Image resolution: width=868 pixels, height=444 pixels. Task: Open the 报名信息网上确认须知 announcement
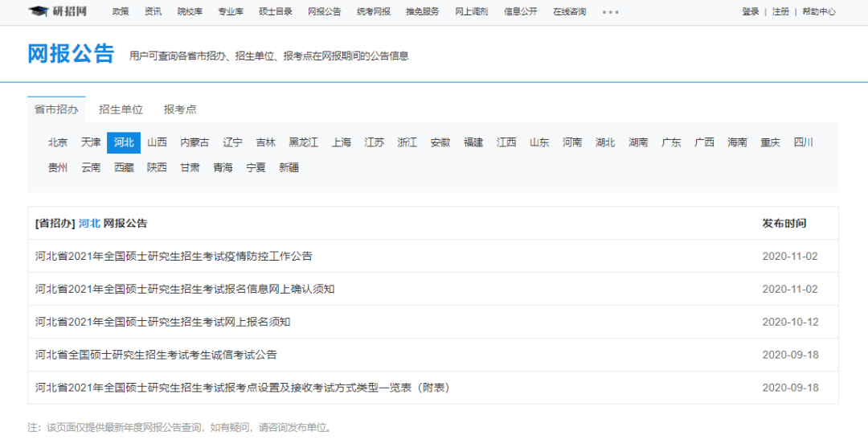pyautogui.click(x=185, y=289)
